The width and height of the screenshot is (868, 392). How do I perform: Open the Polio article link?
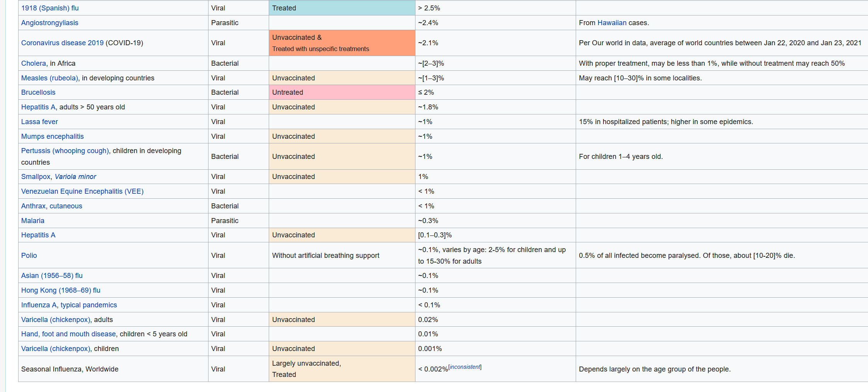[29, 256]
